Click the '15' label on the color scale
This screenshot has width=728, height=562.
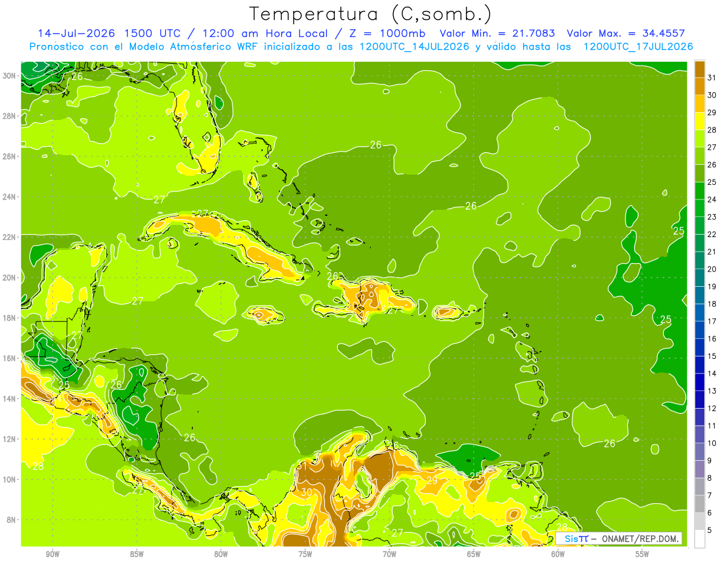712,356
